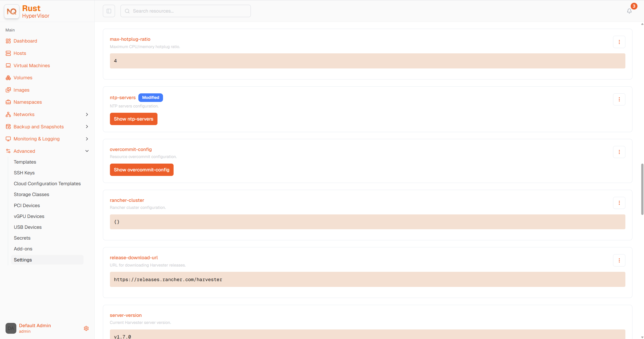Screen dimensions: 644x339
Task: Click the rancher-cluster {} value
Action: [x=117, y=222]
